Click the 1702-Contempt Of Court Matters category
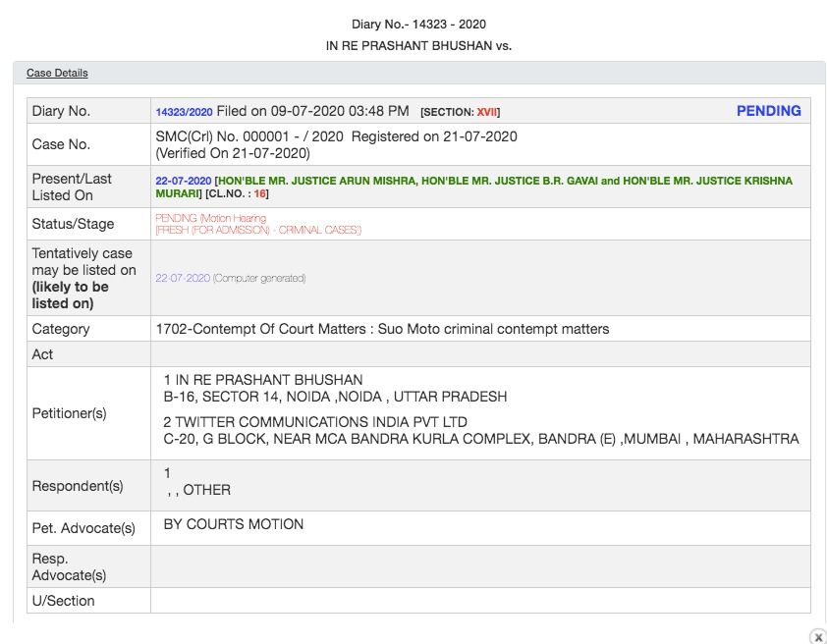The image size is (827, 644). pos(382,329)
